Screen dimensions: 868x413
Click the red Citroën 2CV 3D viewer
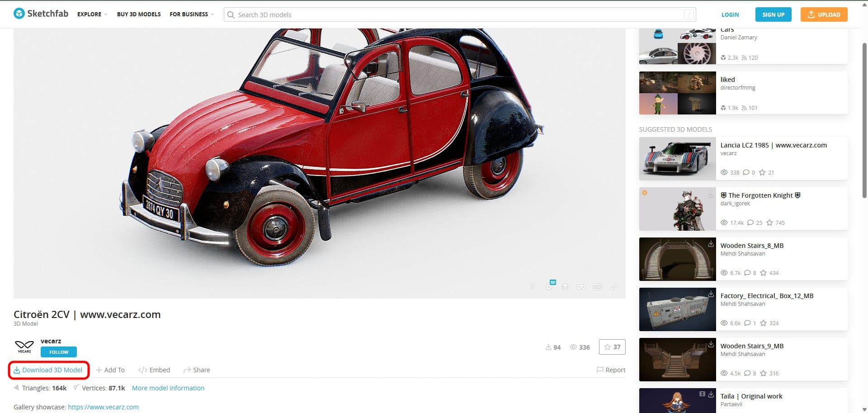pos(319,163)
